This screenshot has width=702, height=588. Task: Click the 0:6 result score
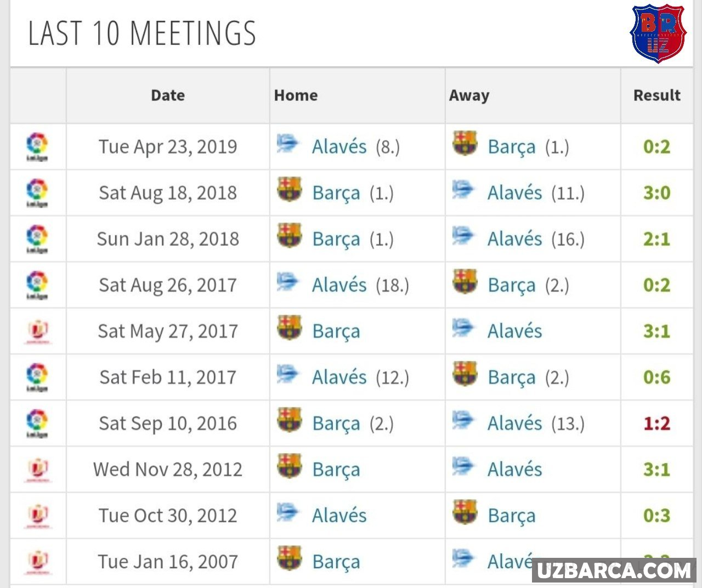click(656, 377)
